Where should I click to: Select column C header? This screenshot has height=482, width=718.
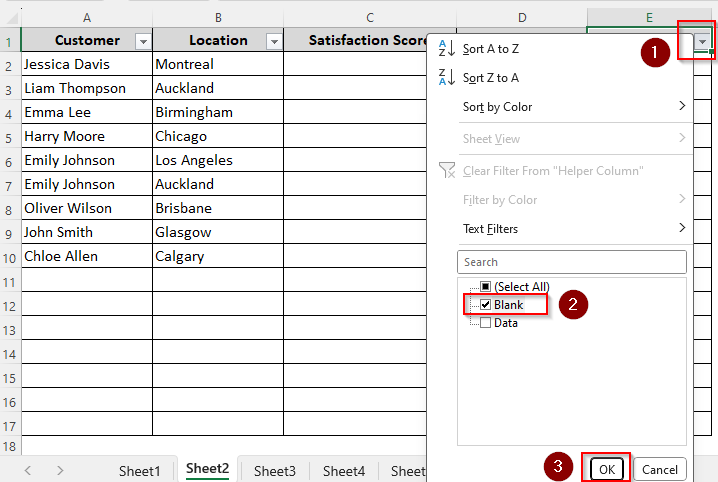click(x=370, y=18)
